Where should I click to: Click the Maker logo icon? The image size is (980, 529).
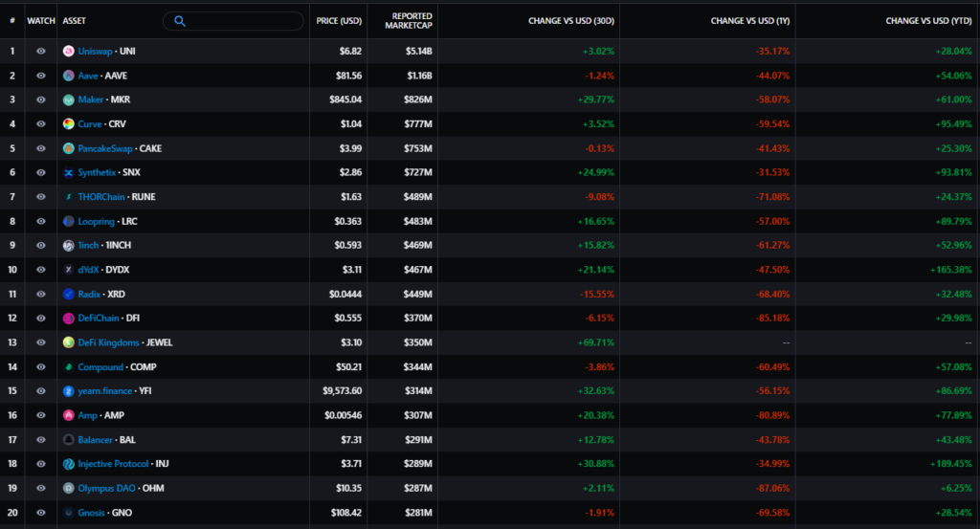69,99
